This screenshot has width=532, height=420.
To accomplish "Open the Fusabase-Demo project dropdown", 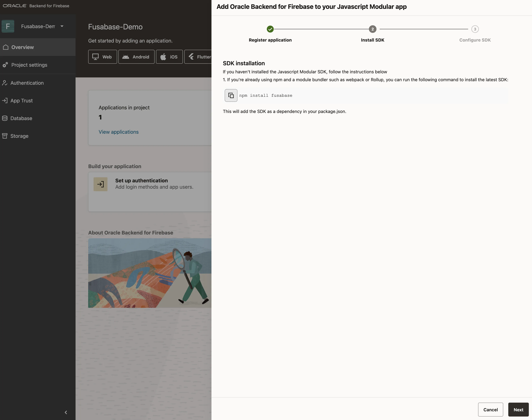I will tap(62, 26).
